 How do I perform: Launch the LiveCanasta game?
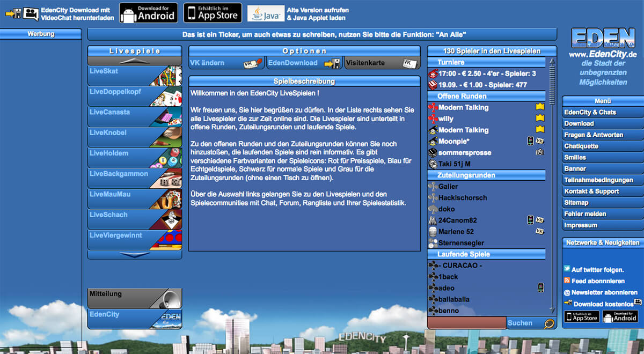tap(135, 116)
